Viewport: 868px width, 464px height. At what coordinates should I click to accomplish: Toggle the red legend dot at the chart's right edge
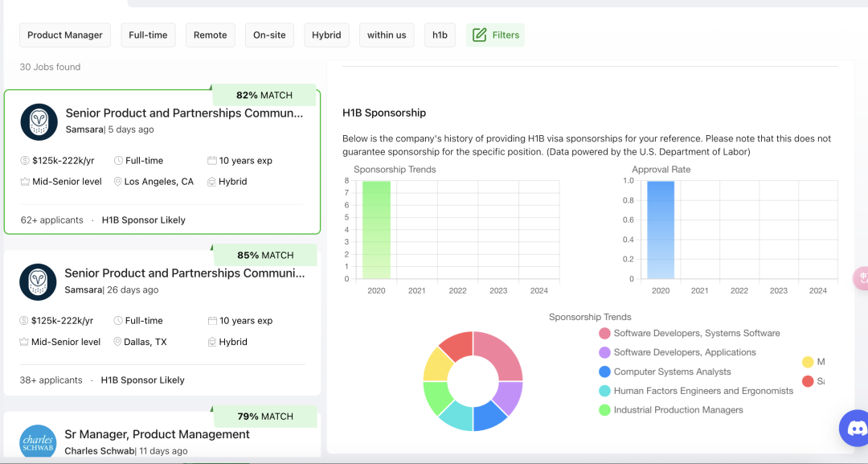pos(808,381)
